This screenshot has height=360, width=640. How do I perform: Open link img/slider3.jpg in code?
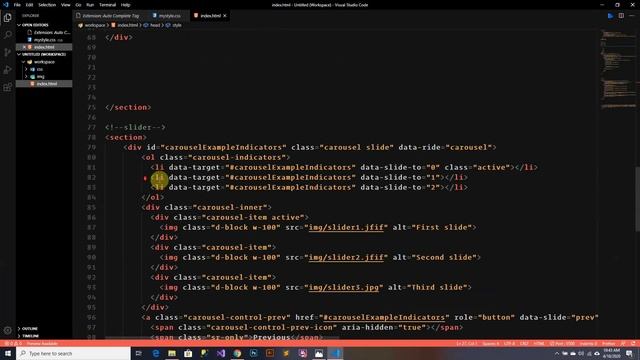[343, 287]
